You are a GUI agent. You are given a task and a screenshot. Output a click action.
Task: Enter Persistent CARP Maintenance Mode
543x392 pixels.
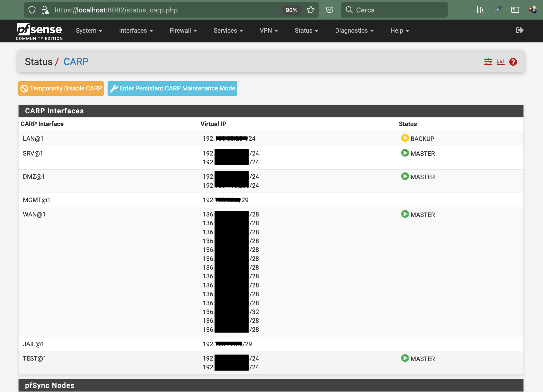[172, 88]
